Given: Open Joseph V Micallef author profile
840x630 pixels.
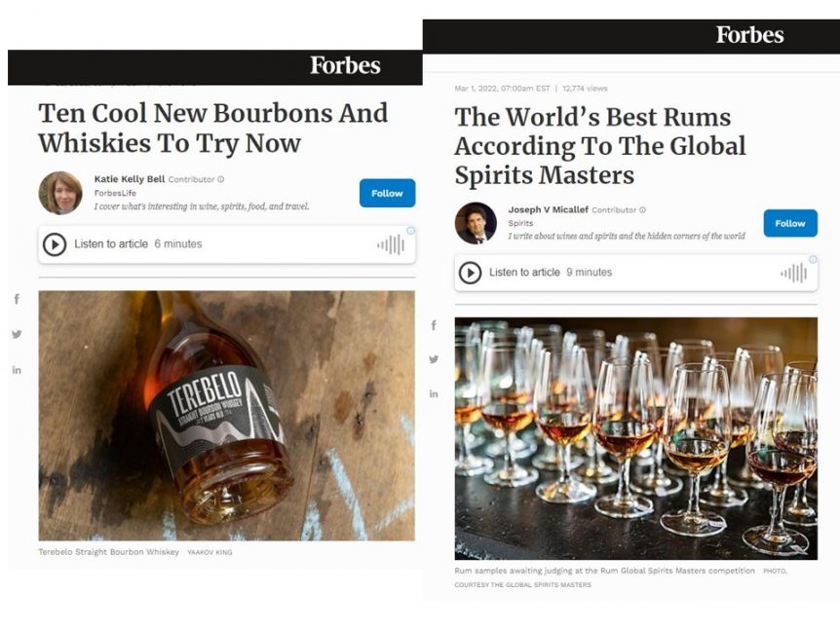Looking at the screenshot, I should tap(548, 209).
